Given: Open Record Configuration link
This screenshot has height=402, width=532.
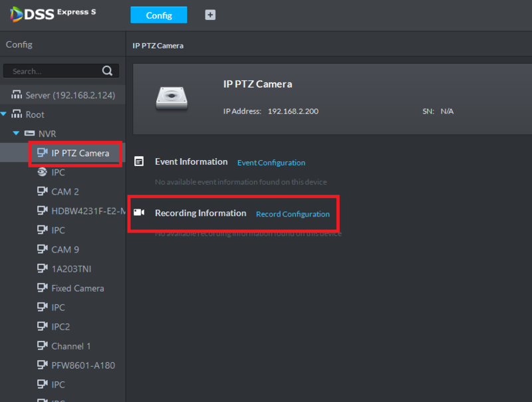Looking at the screenshot, I should click(x=293, y=214).
